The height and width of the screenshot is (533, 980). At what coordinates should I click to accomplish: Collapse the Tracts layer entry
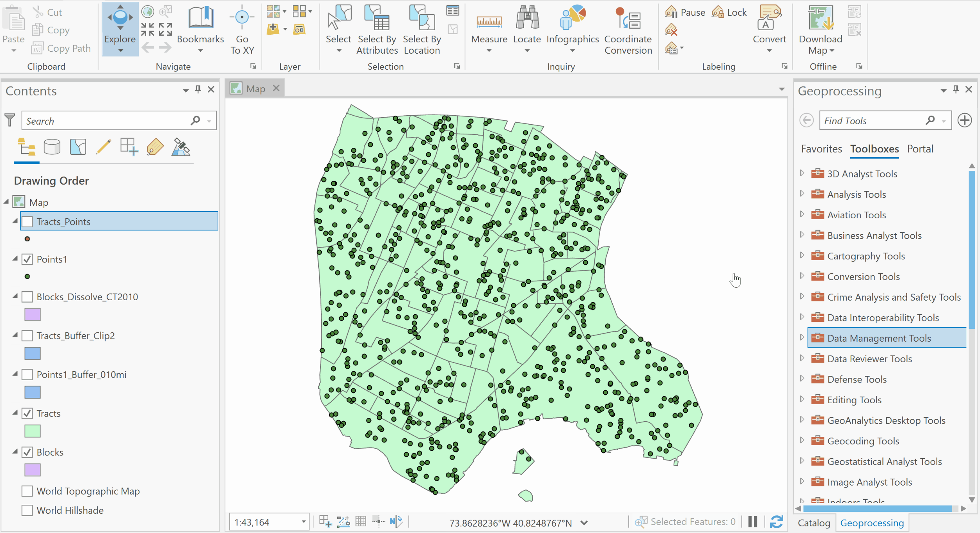(15, 413)
